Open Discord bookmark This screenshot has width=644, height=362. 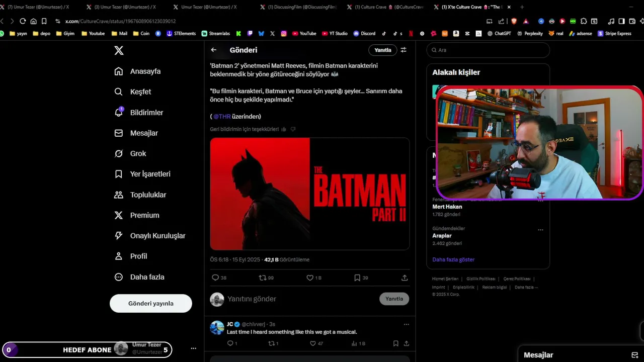click(364, 34)
